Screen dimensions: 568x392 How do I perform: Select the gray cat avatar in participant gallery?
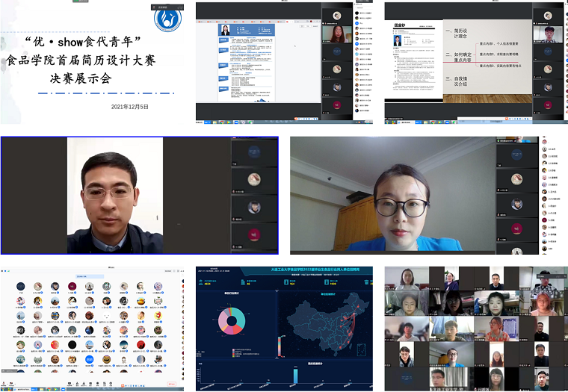[37, 359]
